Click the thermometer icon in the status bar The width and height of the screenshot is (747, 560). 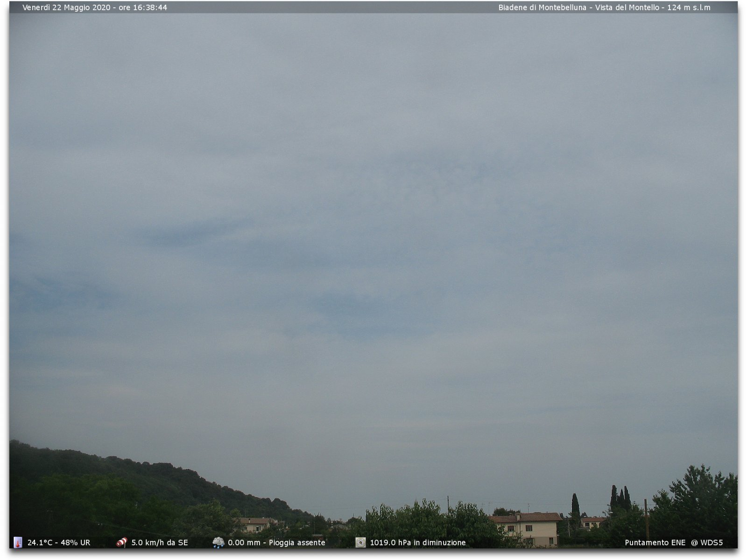[x=18, y=542]
